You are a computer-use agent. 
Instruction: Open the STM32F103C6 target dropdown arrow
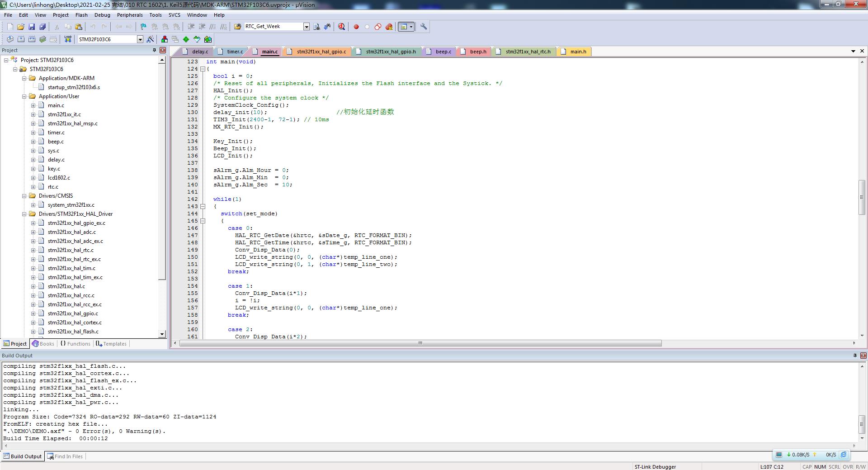(140, 39)
